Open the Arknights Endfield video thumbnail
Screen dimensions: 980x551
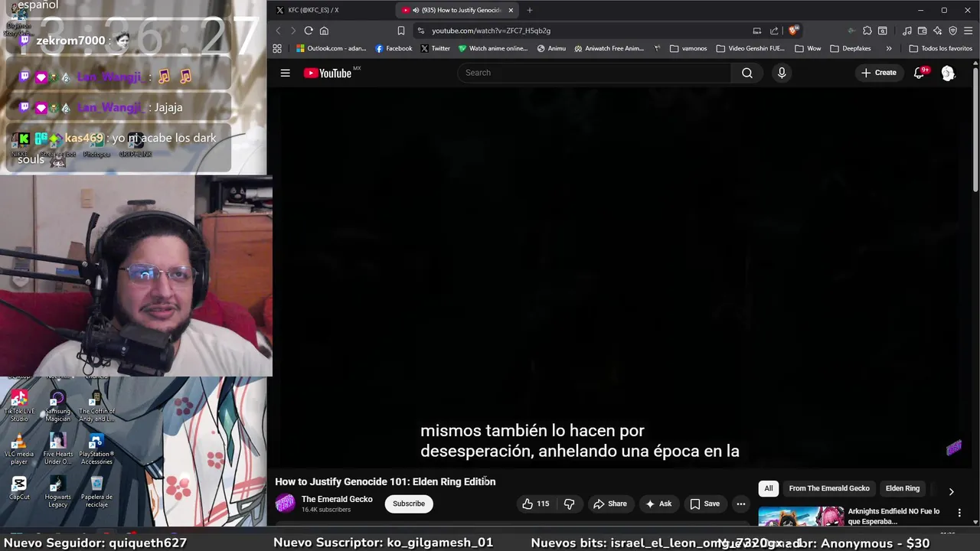tap(801, 516)
